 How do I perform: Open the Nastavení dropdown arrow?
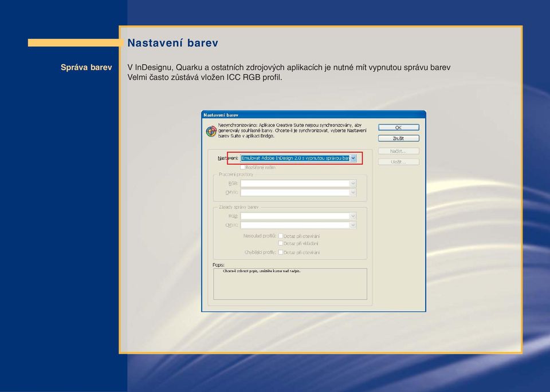point(353,158)
